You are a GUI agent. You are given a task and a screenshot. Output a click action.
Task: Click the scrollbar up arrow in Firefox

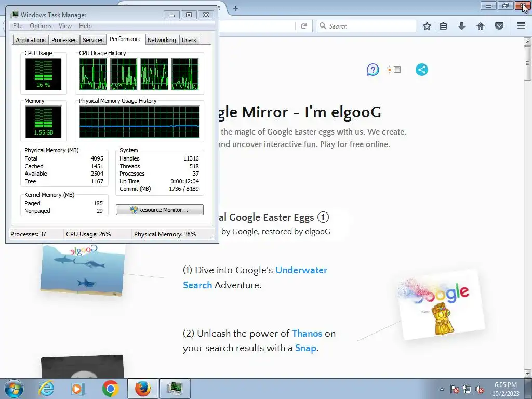point(527,42)
